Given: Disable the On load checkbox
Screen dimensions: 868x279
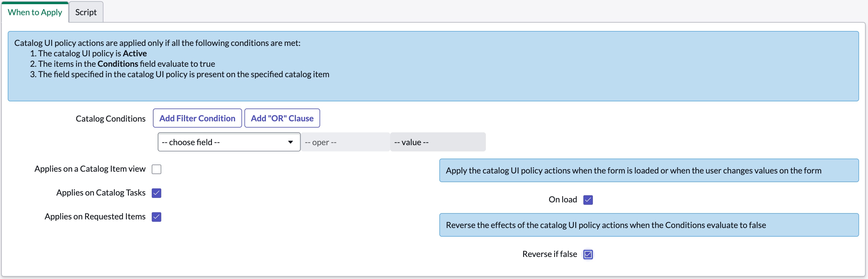Looking at the screenshot, I should point(588,200).
